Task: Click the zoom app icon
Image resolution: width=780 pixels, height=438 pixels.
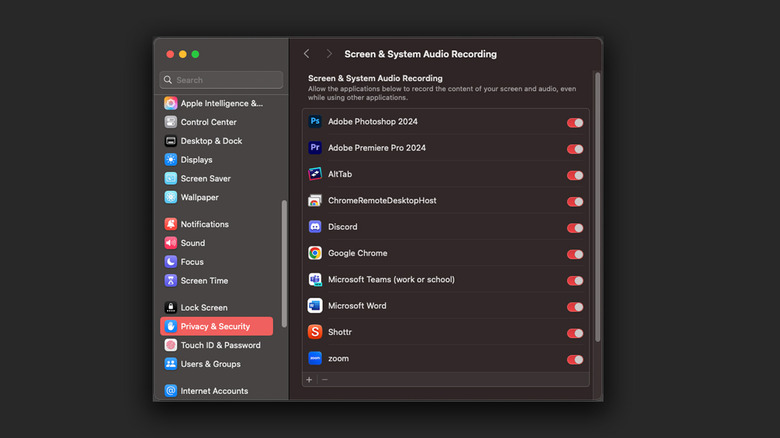Action: tap(315, 358)
